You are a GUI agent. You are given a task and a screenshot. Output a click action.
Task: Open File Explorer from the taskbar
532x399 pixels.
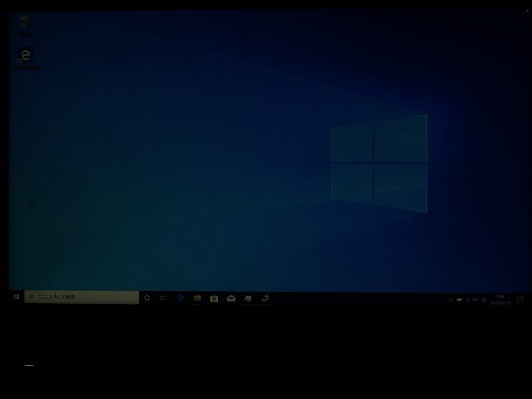pos(197,298)
